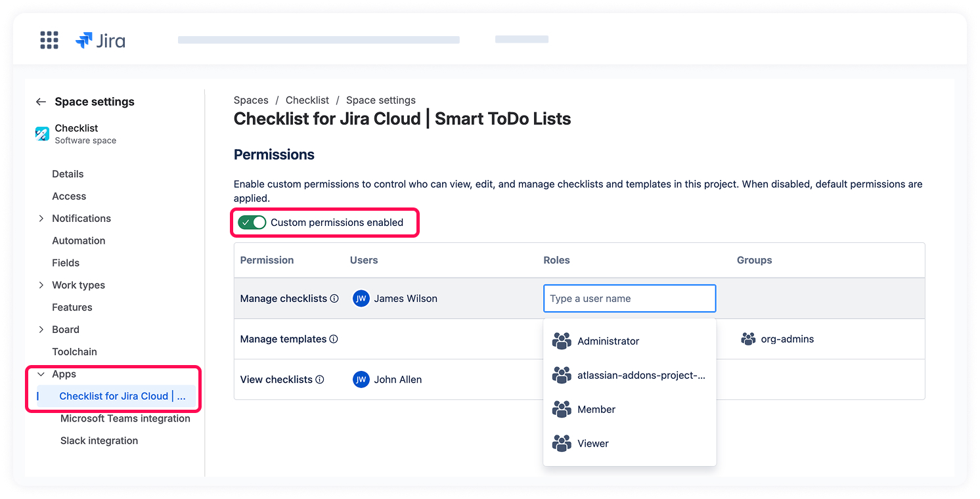Click info icon next to Manage checklists
This screenshot has width=980, height=499.
334,299
